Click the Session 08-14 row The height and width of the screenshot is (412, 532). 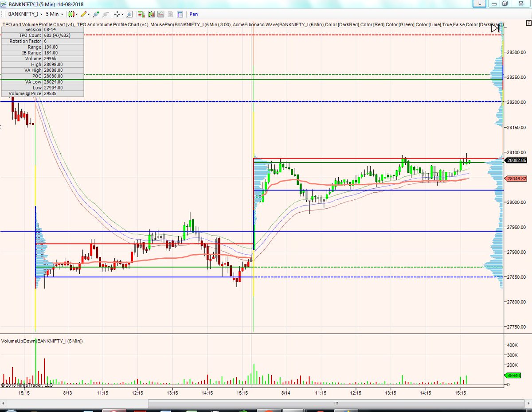[x=42, y=29]
